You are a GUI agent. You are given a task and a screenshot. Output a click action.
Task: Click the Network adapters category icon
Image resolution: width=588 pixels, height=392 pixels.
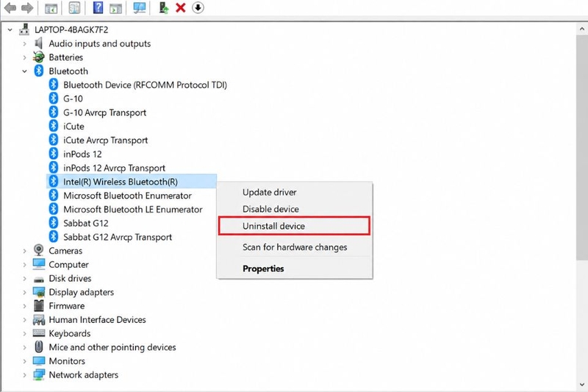(x=39, y=375)
